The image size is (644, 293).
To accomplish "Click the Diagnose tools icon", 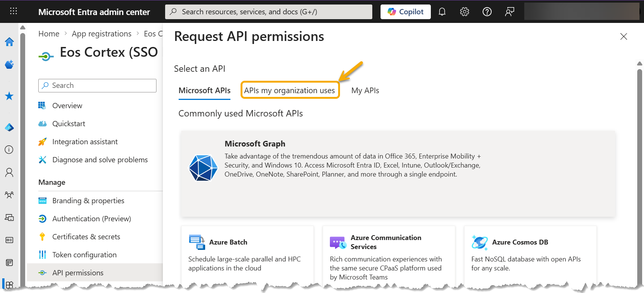I will pos(42,160).
